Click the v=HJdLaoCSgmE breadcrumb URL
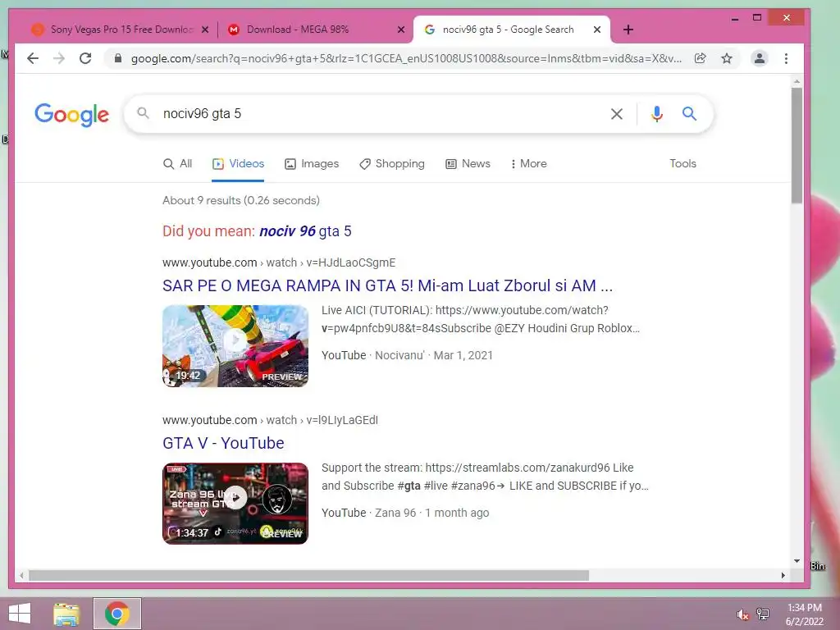The width and height of the screenshot is (840, 630). click(x=351, y=262)
